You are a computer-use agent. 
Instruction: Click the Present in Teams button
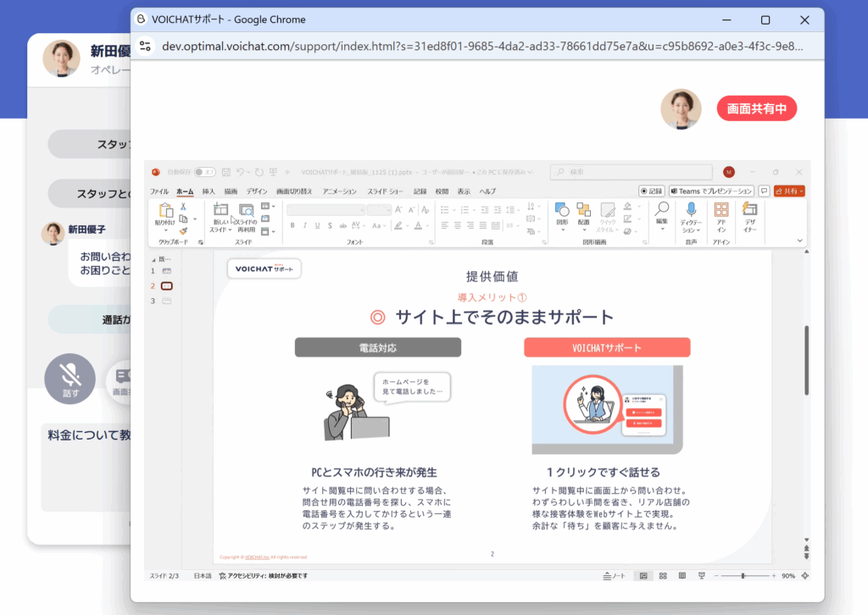coord(711,191)
